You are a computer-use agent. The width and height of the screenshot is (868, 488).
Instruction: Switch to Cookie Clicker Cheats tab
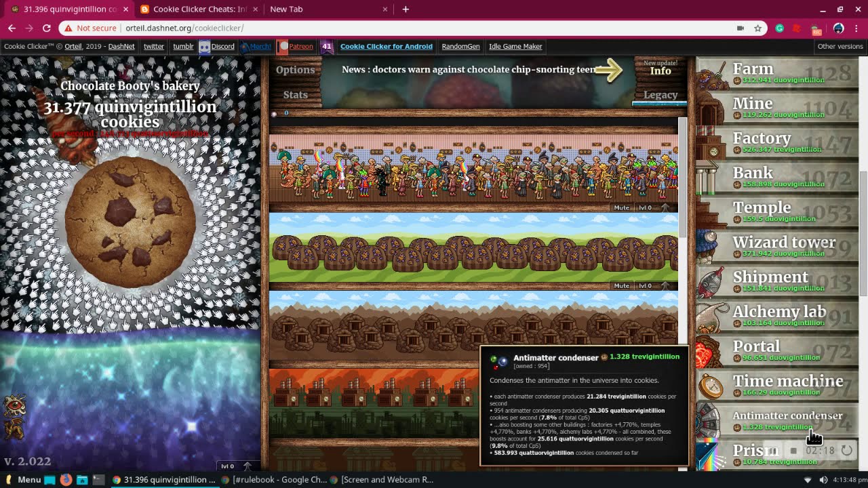coord(199,9)
